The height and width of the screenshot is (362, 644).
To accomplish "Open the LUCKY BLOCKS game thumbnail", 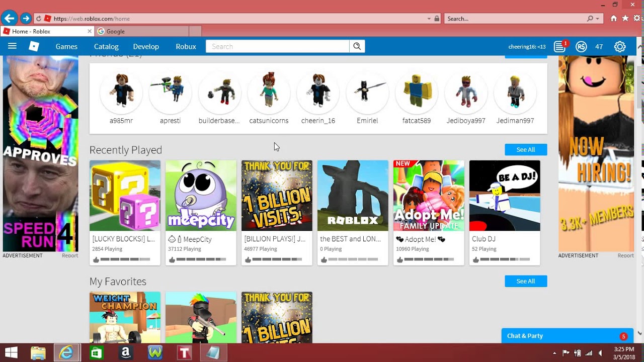I will (125, 196).
